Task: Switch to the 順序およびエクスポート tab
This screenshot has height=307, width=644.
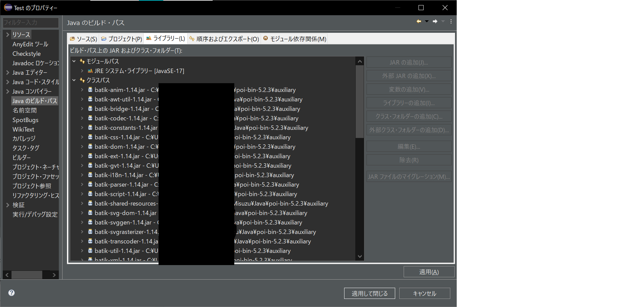Action: click(x=224, y=38)
